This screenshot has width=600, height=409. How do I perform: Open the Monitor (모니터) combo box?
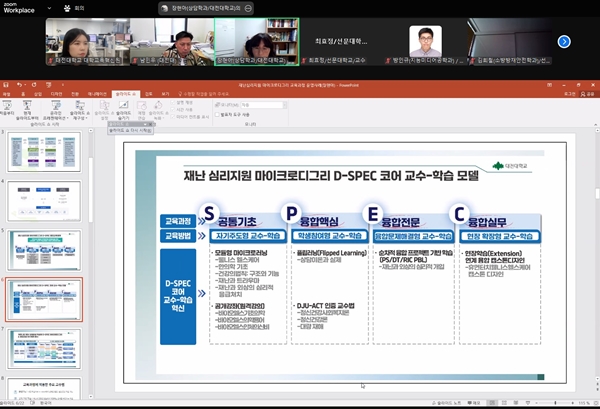point(263,105)
